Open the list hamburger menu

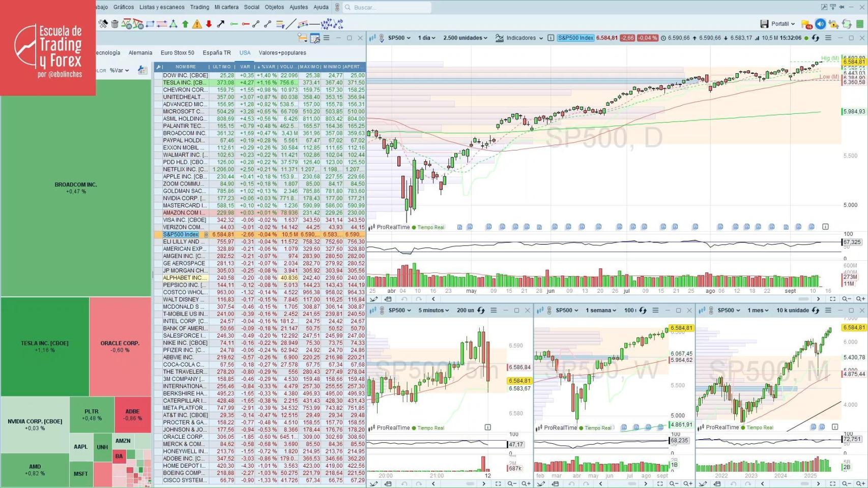[327, 38]
